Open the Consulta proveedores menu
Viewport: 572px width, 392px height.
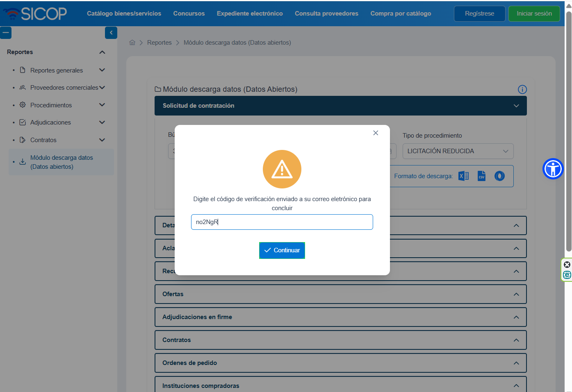coord(326,13)
